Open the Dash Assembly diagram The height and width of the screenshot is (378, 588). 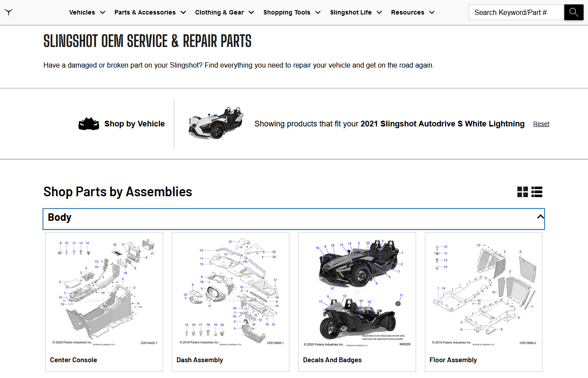pos(230,292)
